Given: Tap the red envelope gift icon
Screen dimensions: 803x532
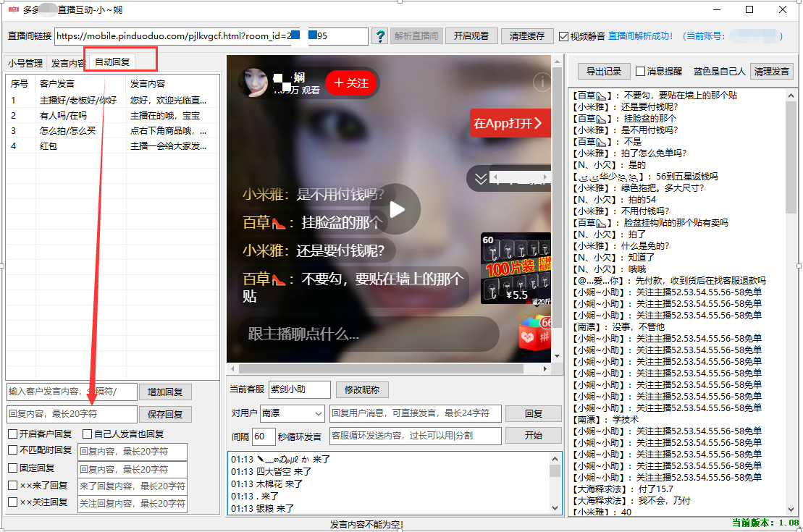Looking at the screenshot, I should (535, 333).
